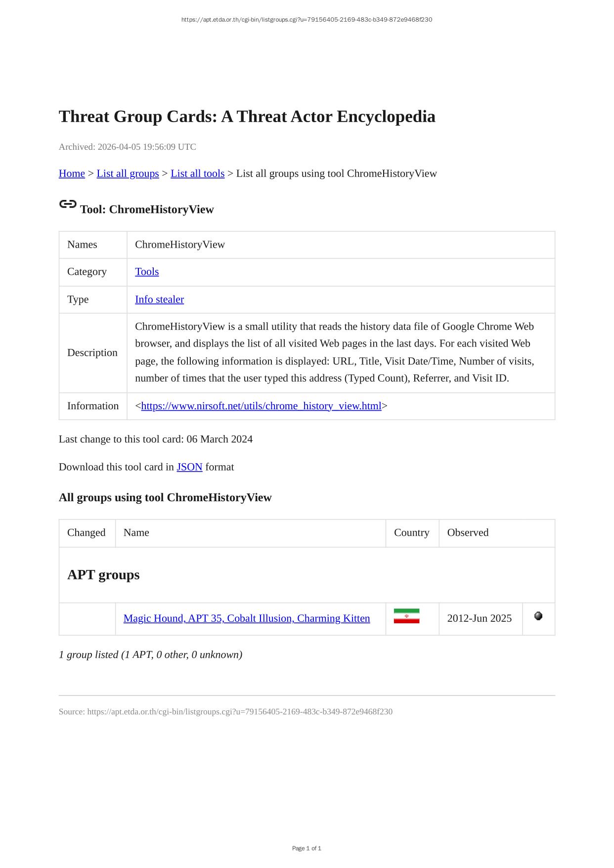
Task: Visit the nirsoft.net chrome_history_view link
Action: click(261, 406)
